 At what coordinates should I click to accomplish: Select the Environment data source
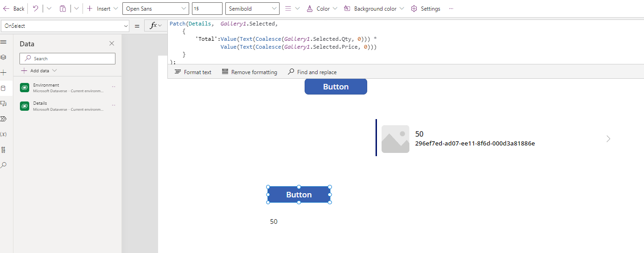pos(67,88)
